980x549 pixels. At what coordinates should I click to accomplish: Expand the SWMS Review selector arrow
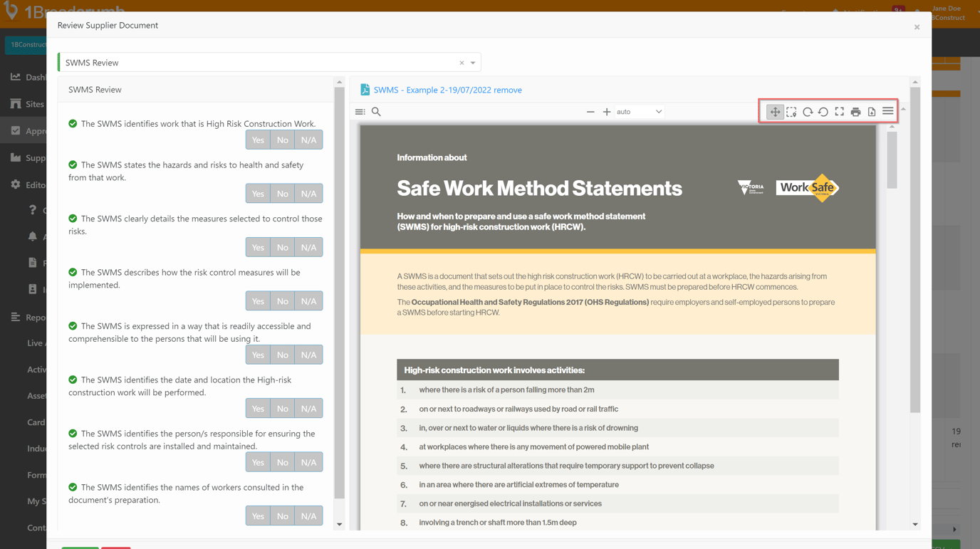(x=473, y=63)
